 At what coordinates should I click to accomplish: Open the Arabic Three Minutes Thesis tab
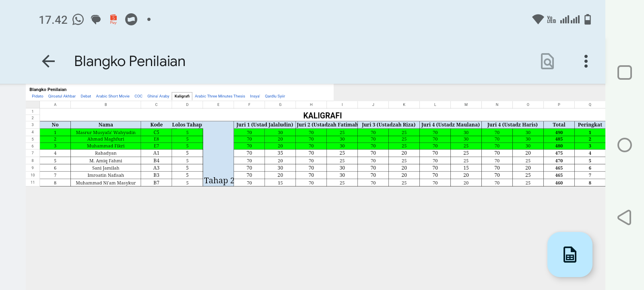[x=220, y=96]
